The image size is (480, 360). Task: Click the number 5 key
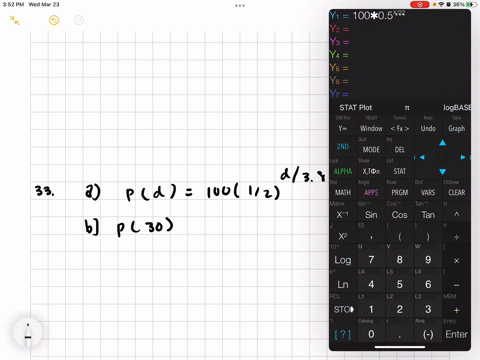[x=399, y=285]
